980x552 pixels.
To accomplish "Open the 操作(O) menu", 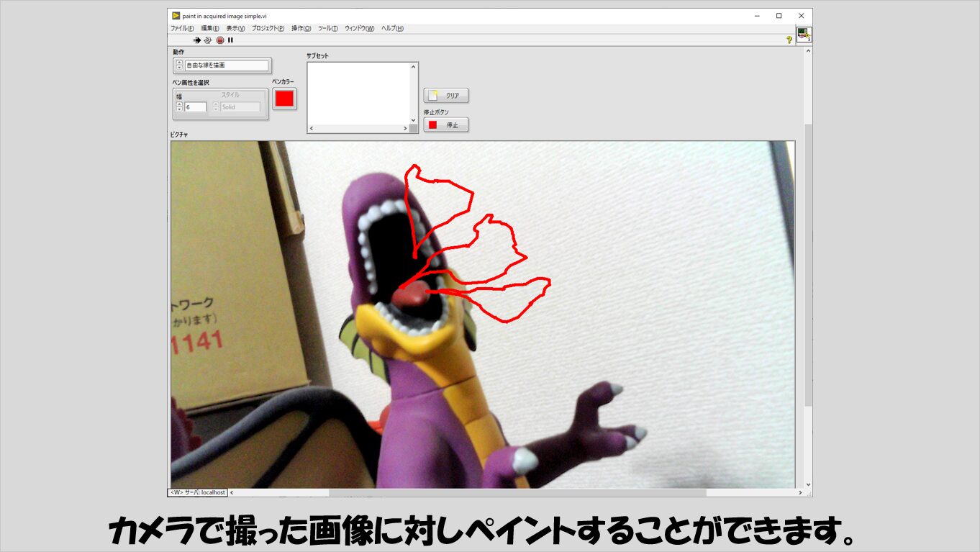I will [301, 28].
